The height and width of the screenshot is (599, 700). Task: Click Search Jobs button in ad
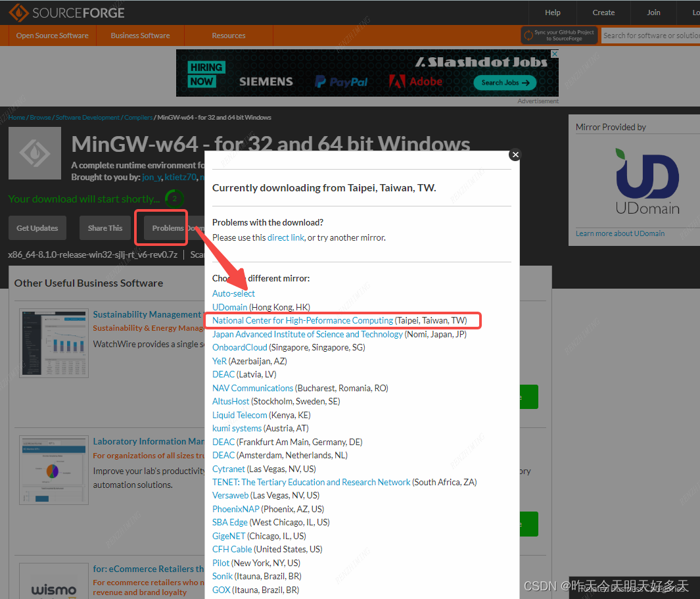tap(505, 83)
